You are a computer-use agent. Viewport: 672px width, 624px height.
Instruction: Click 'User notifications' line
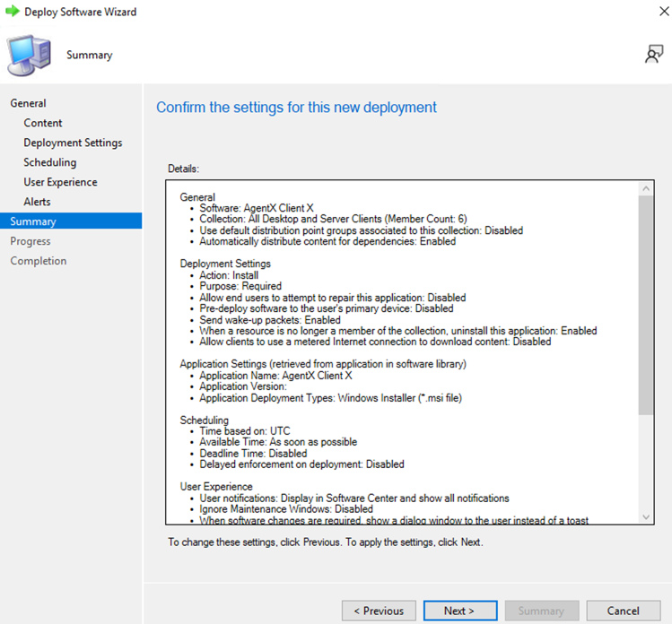click(x=354, y=498)
